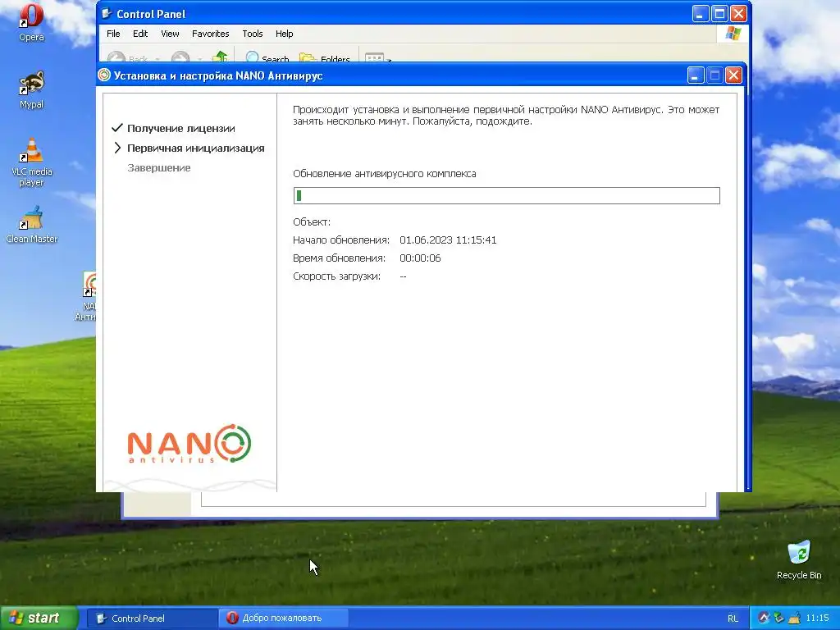Open the NANO Antivirus desktop shortcut

coord(89,296)
